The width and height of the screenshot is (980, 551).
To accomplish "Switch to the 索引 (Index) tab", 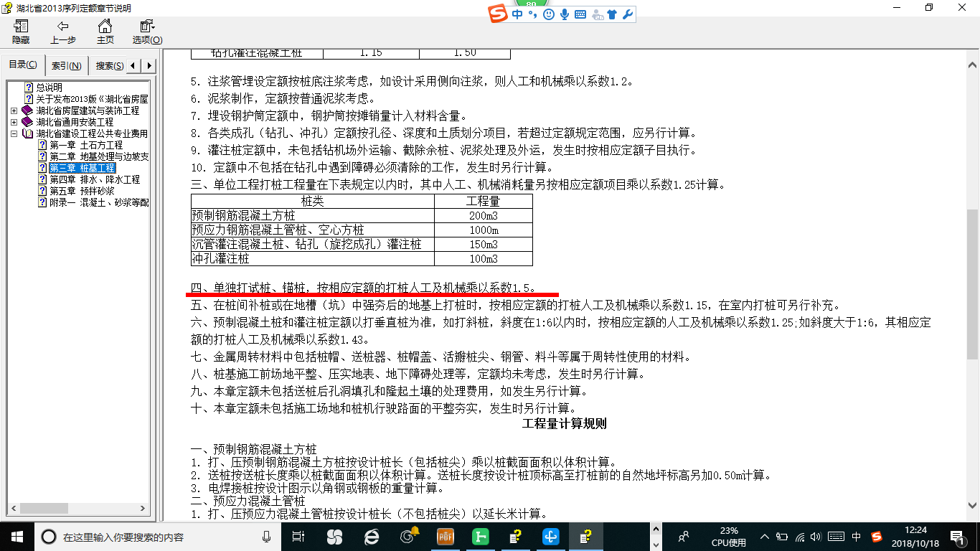I will click(x=67, y=66).
